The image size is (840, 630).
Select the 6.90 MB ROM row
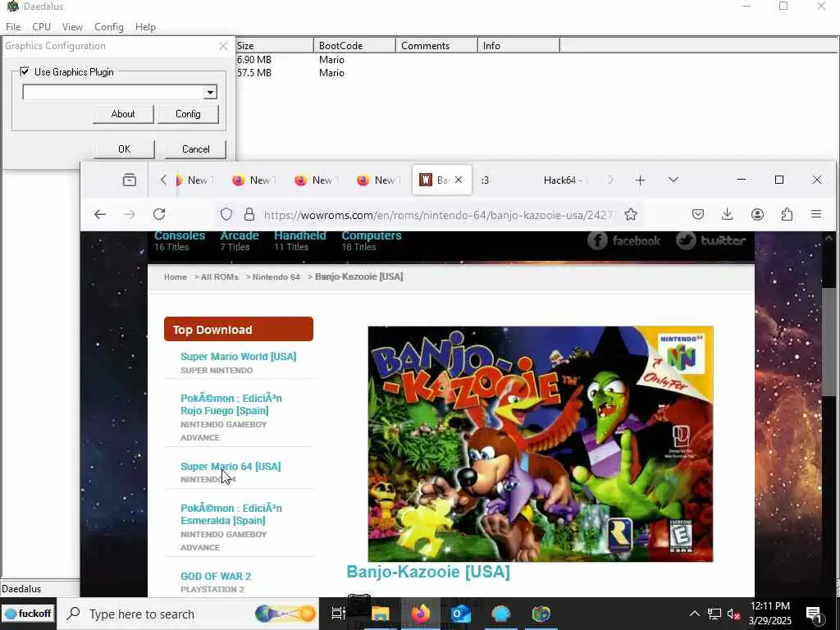[x=536, y=59]
